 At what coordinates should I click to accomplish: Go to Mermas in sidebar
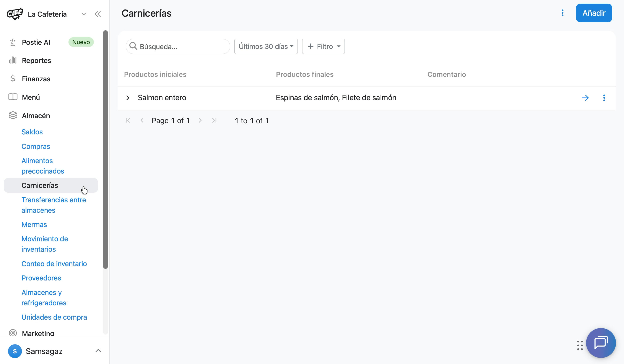click(34, 225)
